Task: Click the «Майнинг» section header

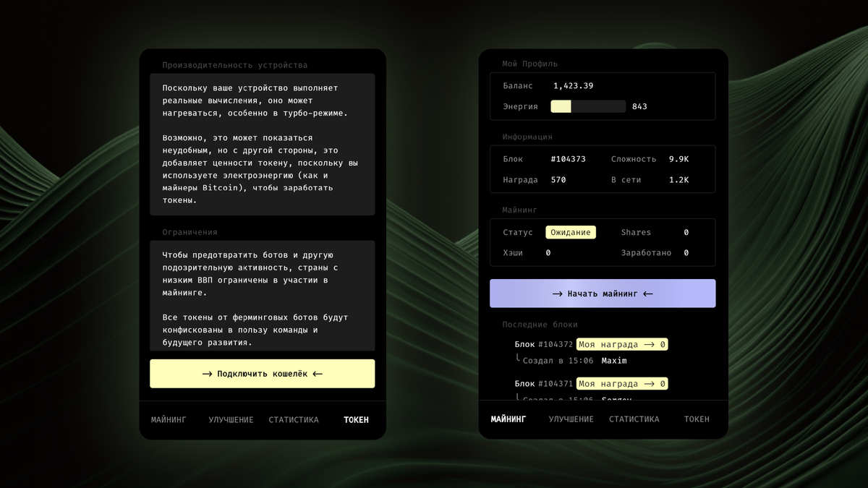Action: tap(518, 210)
